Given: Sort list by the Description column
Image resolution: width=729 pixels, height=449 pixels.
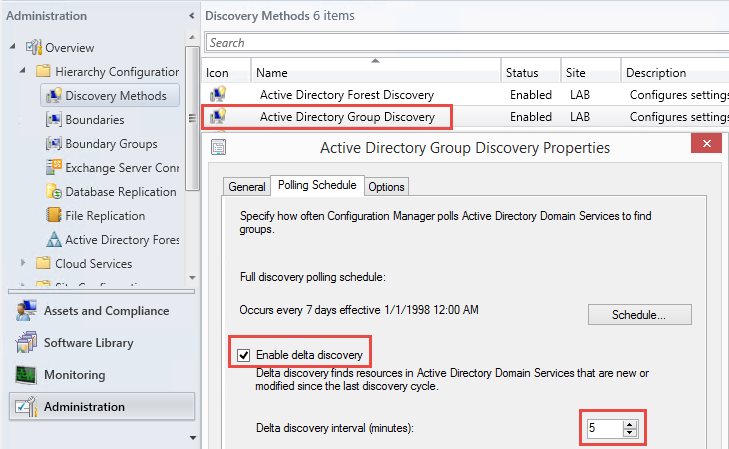Looking at the screenshot, I should point(675,72).
